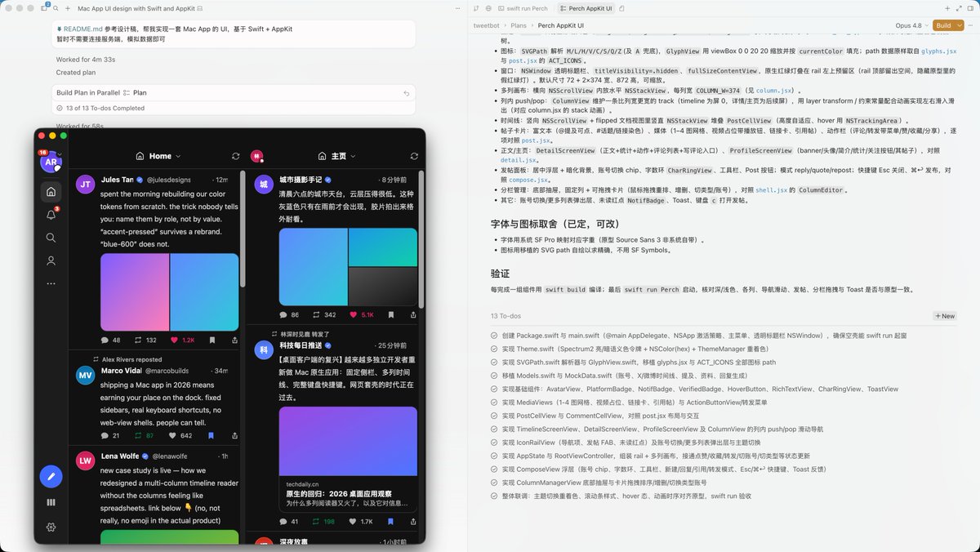Viewport: 980px width, 552px height.
Task: Refresh the 主页 column
Action: tap(415, 156)
